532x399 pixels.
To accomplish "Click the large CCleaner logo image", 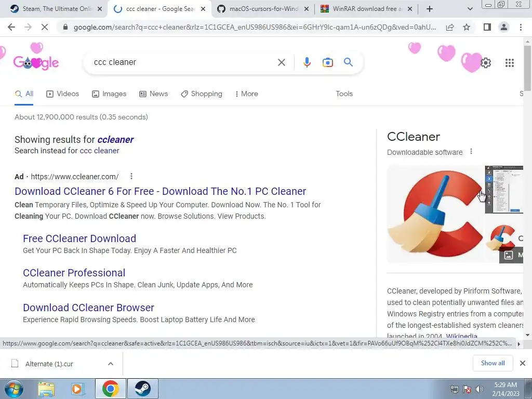I will 435,214.
